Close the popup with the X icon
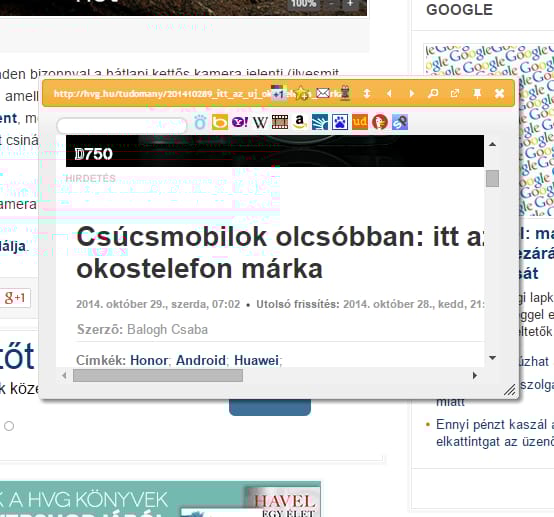The height and width of the screenshot is (517, 554). (499, 93)
